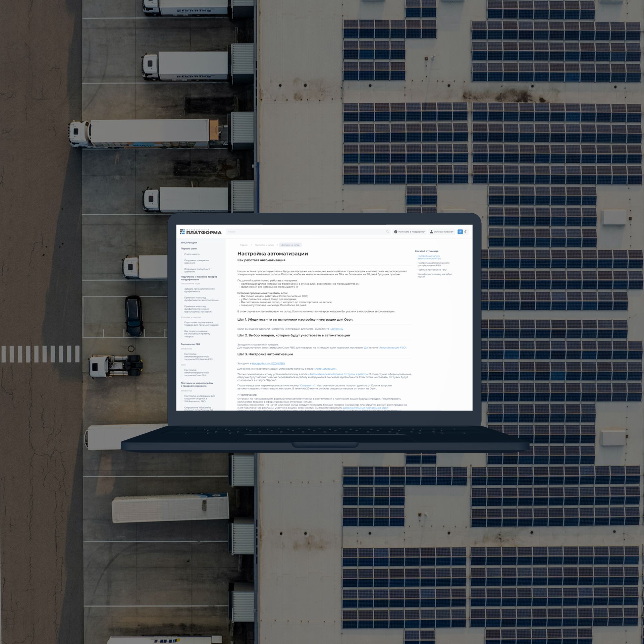Expand Торговля по FBS sidebar section

(190, 344)
